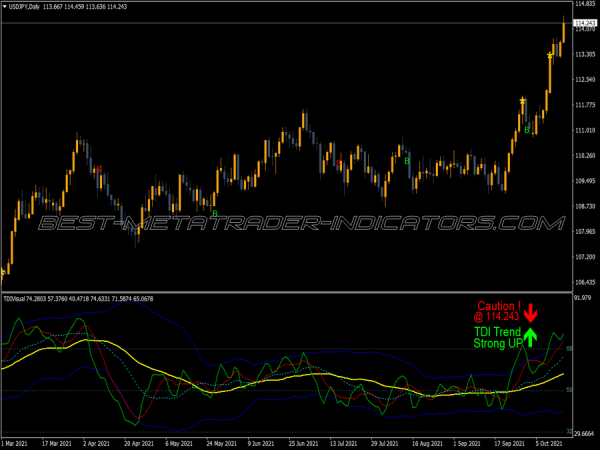
Task: Click the TDIVisual indicator label
Action: [x=16, y=297]
